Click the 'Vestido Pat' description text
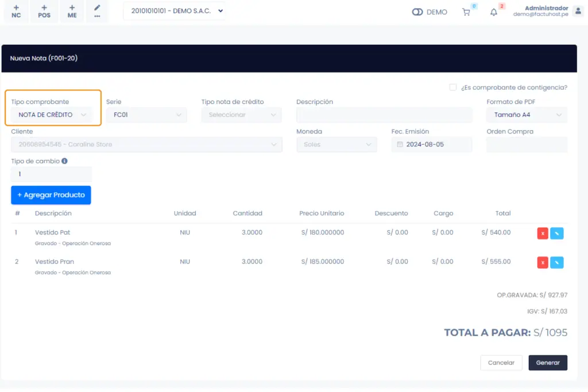 point(52,232)
